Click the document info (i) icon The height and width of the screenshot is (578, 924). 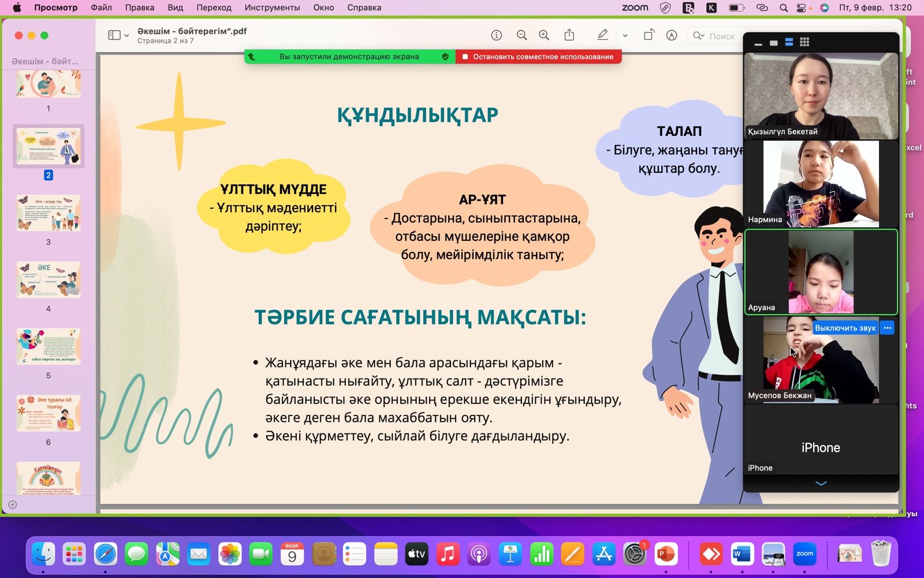coord(496,35)
